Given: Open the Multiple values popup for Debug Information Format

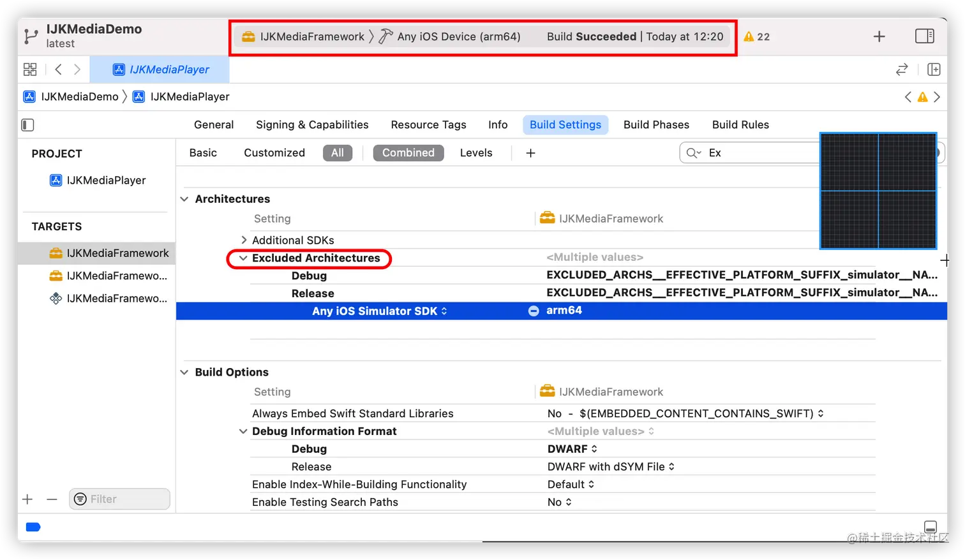Looking at the screenshot, I should pos(601,432).
